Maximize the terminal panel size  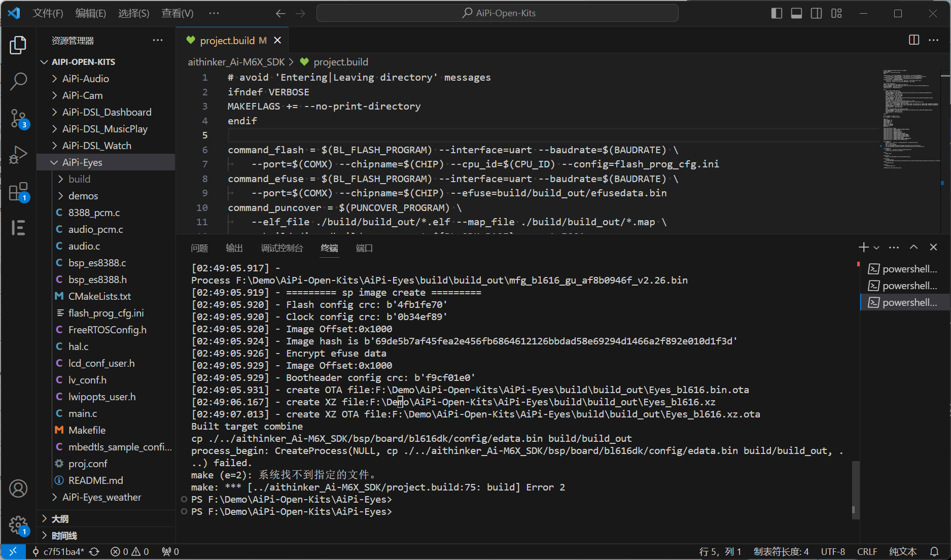(913, 247)
